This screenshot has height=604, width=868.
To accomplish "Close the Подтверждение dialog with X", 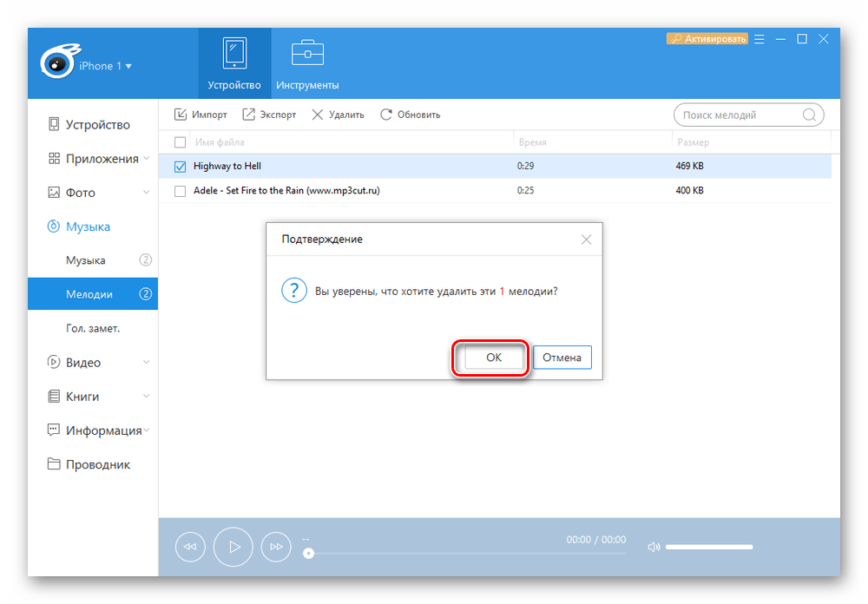I will tap(586, 240).
